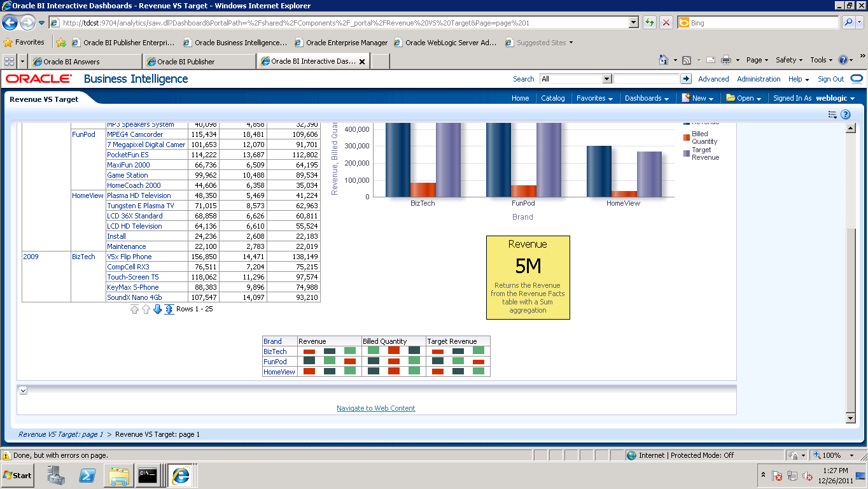Image resolution: width=868 pixels, height=489 pixels.
Task: Open the dashboard page options menu icon
Action: coord(832,113)
